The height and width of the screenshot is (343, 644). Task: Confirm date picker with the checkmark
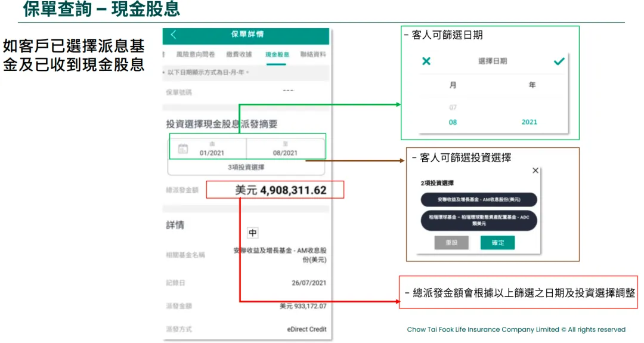coord(559,61)
